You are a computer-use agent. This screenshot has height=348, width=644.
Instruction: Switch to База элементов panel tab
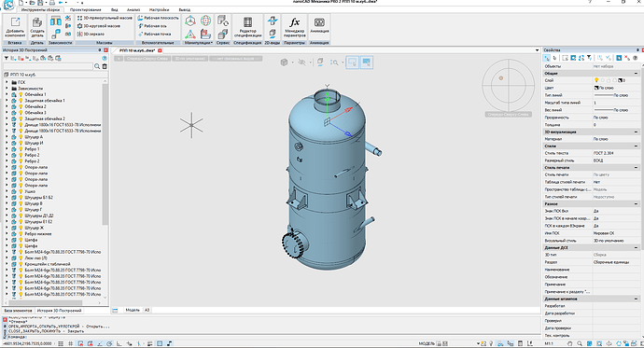coord(18,311)
